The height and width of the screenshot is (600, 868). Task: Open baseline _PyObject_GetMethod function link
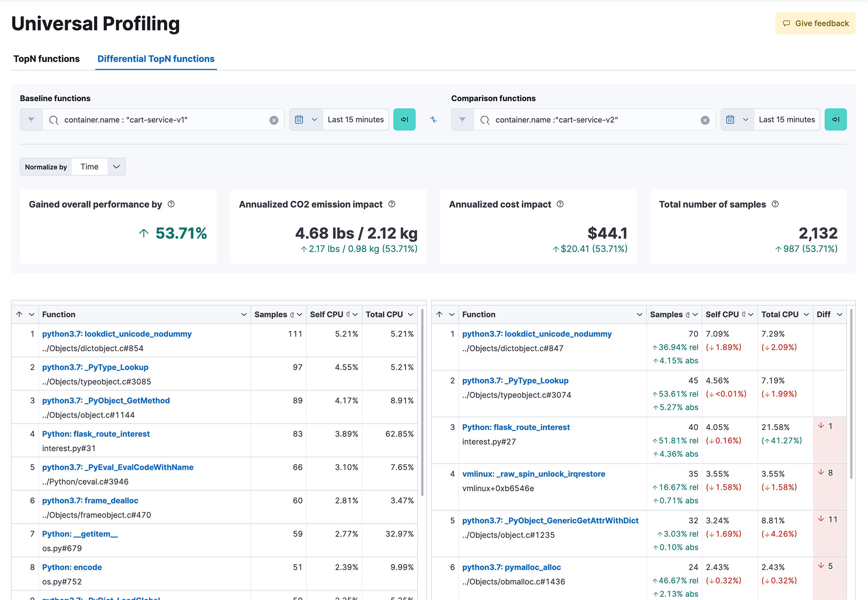pyautogui.click(x=106, y=401)
